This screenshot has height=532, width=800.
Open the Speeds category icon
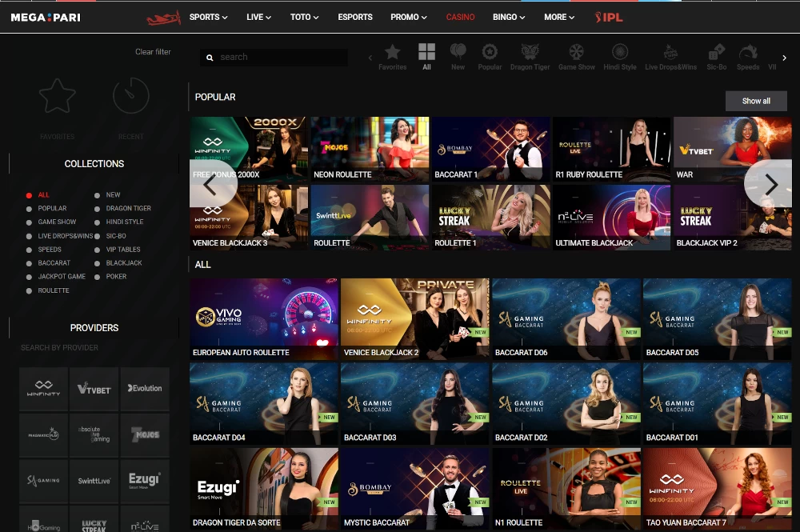coord(748,52)
